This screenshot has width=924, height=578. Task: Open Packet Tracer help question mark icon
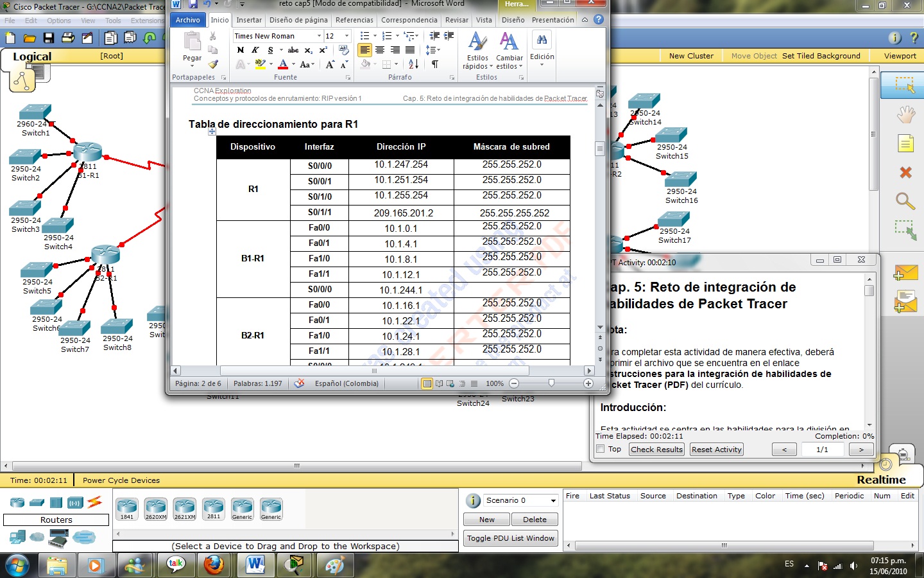click(914, 39)
